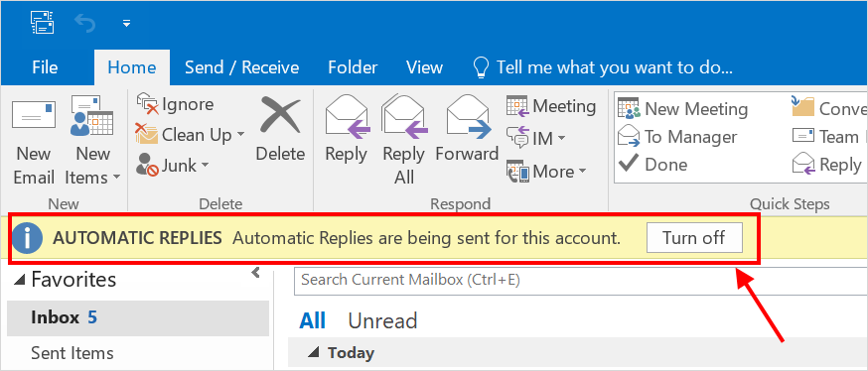Open the Customize Quick Access Toolbar dropdown
The height and width of the screenshot is (371, 868).
click(127, 23)
